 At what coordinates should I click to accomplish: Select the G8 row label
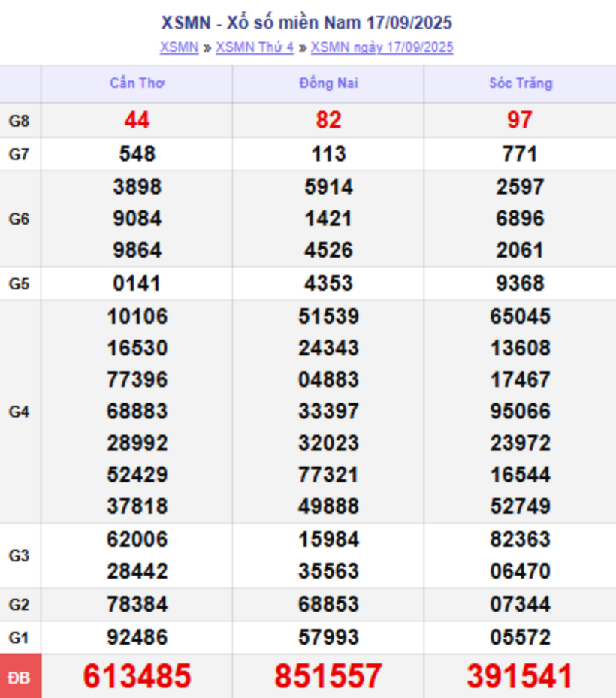20,120
